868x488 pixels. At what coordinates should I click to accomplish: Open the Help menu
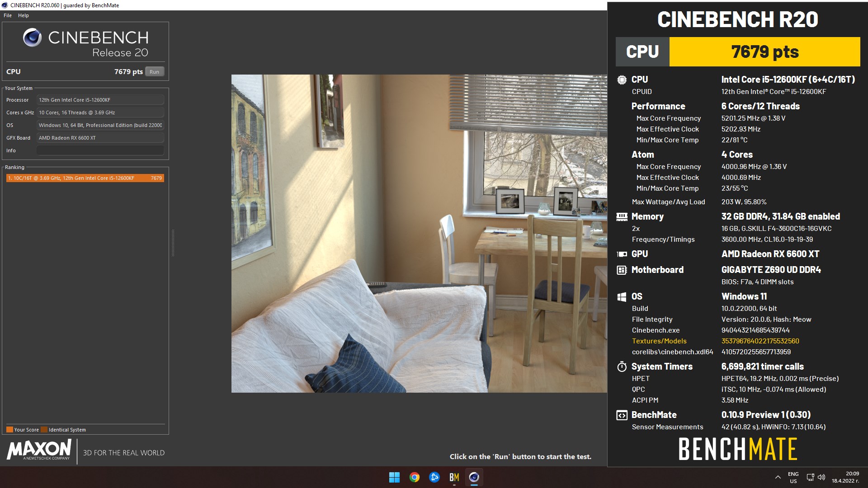tap(24, 15)
